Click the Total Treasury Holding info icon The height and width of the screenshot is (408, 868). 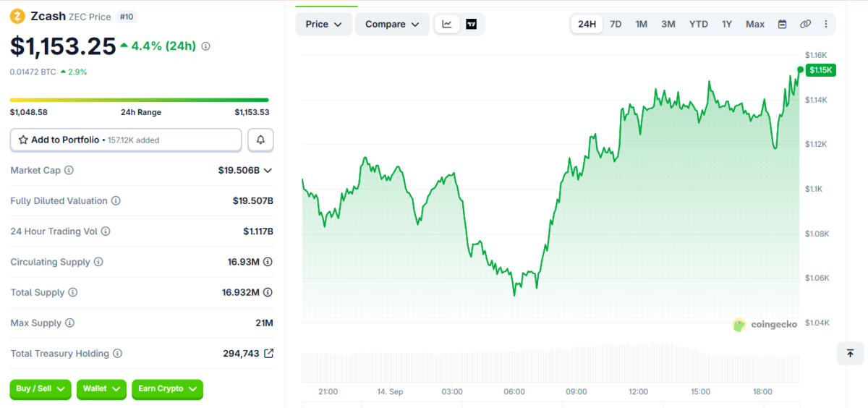click(x=117, y=354)
